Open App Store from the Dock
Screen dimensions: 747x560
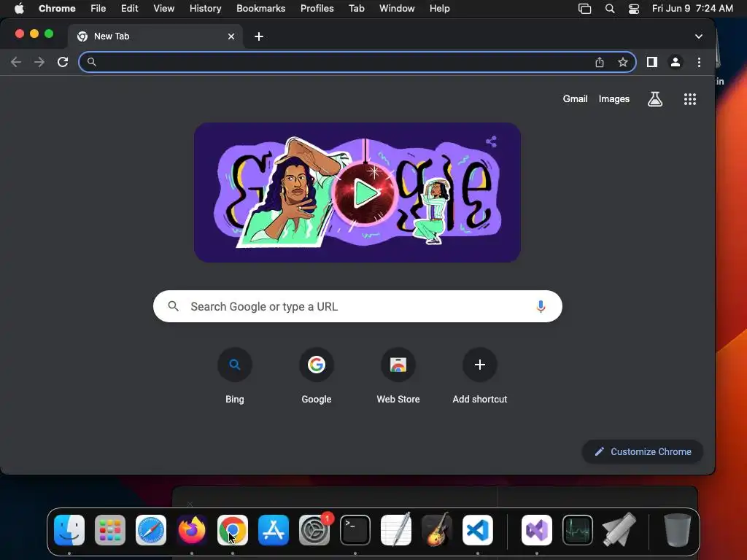pyautogui.click(x=274, y=529)
